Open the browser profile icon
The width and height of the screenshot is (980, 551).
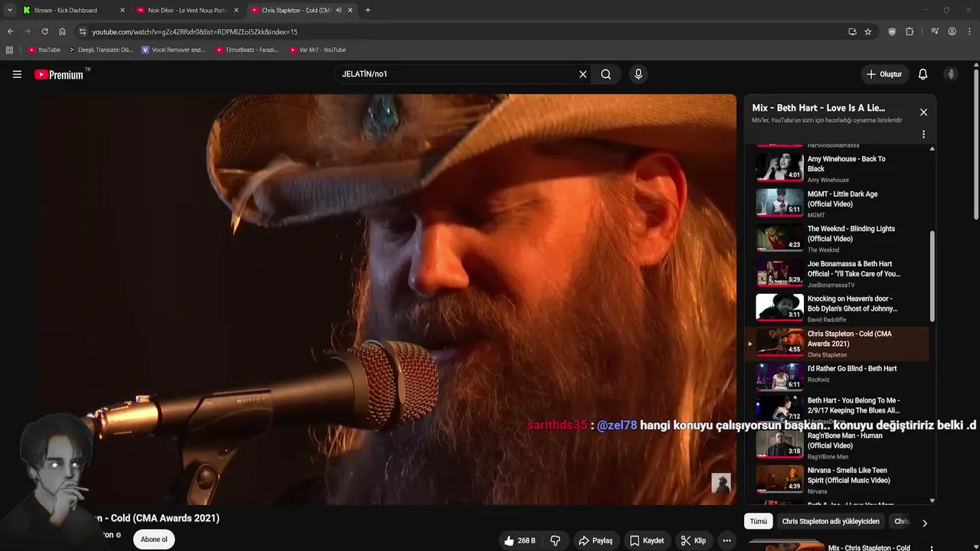952,31
